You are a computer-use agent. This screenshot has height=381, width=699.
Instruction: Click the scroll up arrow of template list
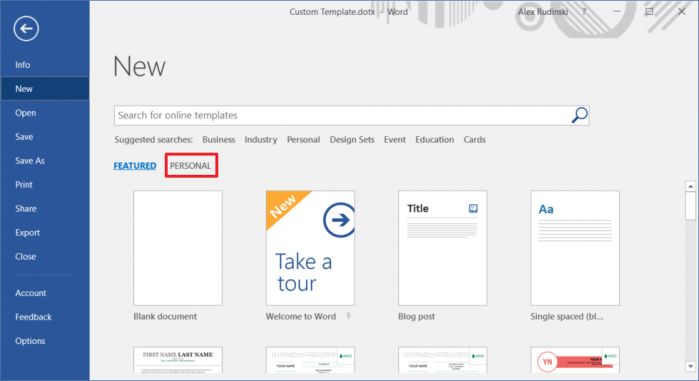[691, 186]
